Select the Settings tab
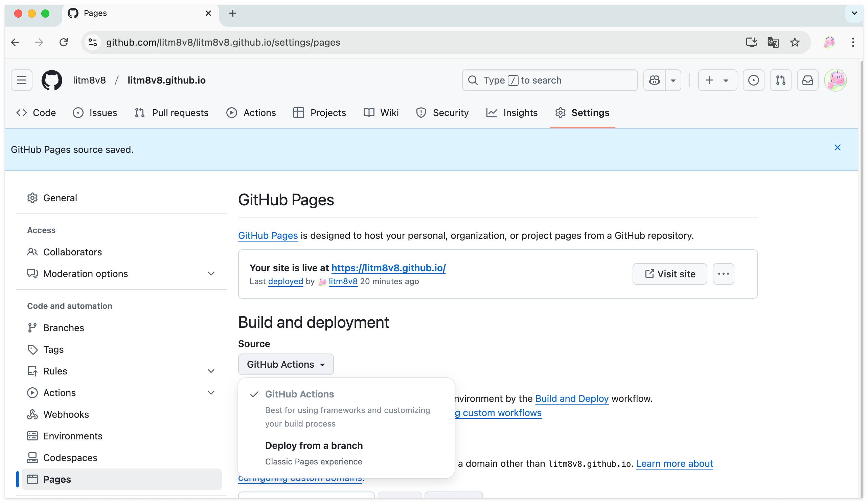868x503 pixels. click(582, 113)
